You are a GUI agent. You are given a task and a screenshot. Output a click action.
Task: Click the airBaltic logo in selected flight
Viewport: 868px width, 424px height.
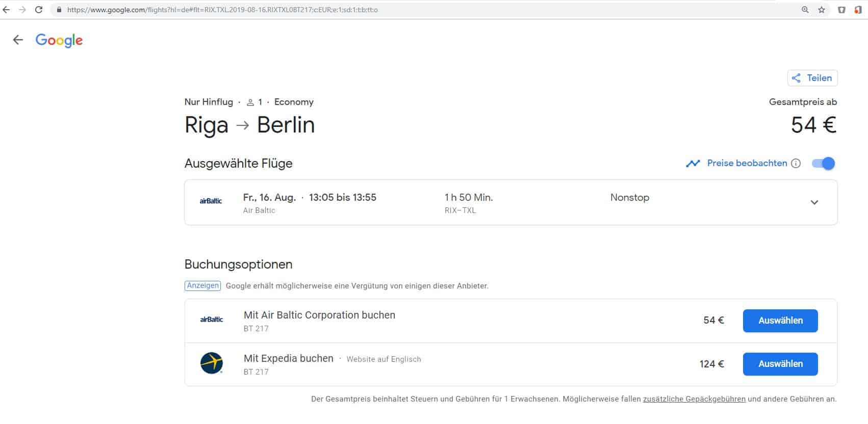211,201
